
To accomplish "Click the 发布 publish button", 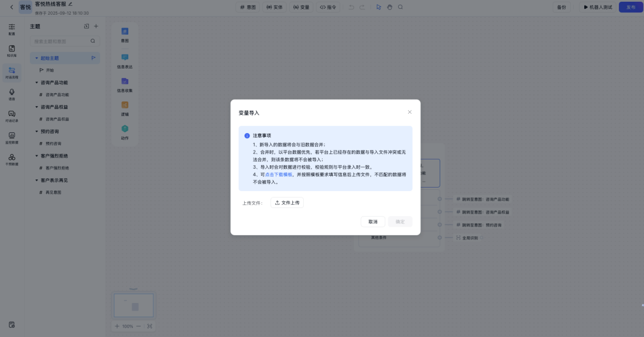I will tap(631, 7).
